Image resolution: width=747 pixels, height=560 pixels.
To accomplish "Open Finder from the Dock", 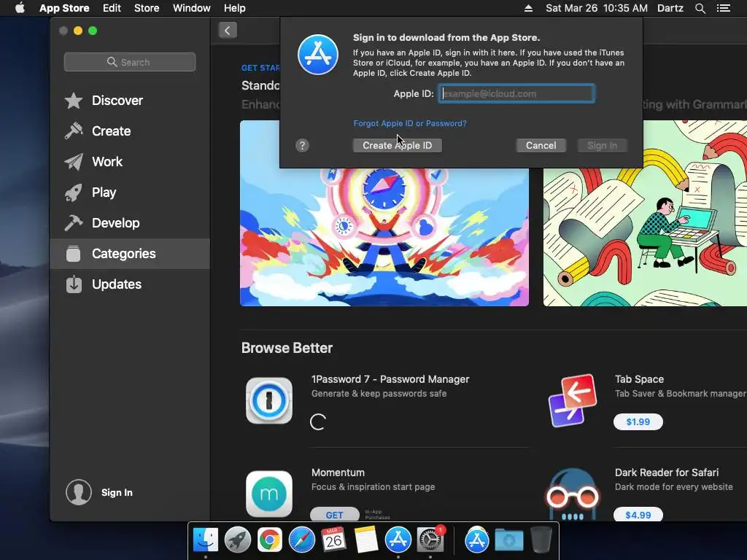I will (206, 540).
